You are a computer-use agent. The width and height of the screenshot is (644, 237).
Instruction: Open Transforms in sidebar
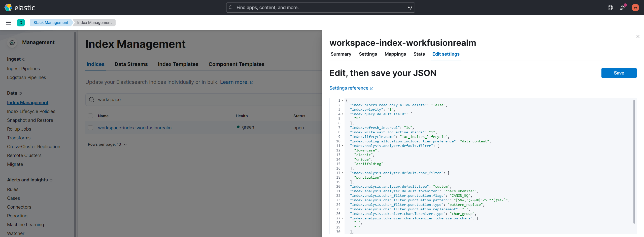19,138
